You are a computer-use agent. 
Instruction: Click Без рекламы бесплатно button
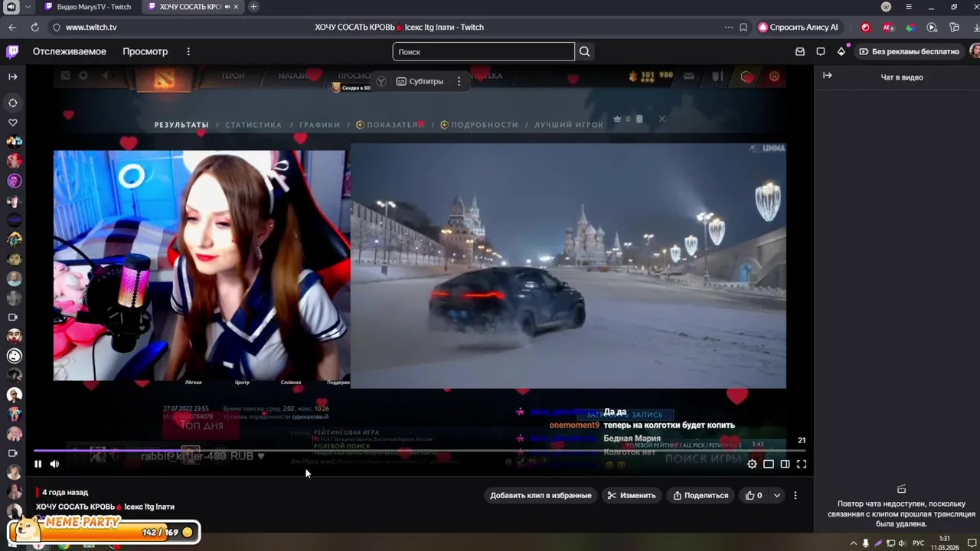[x=909, y=51]
